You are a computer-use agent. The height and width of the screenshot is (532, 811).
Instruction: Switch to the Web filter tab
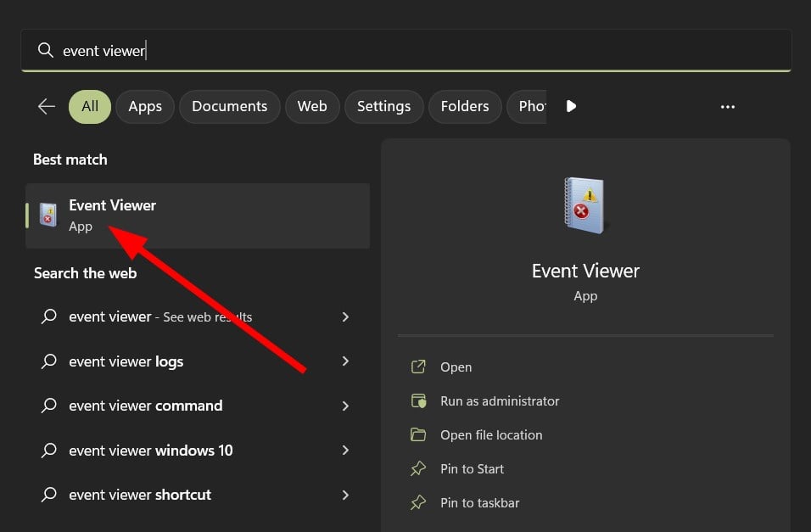[x=312, y=107]
